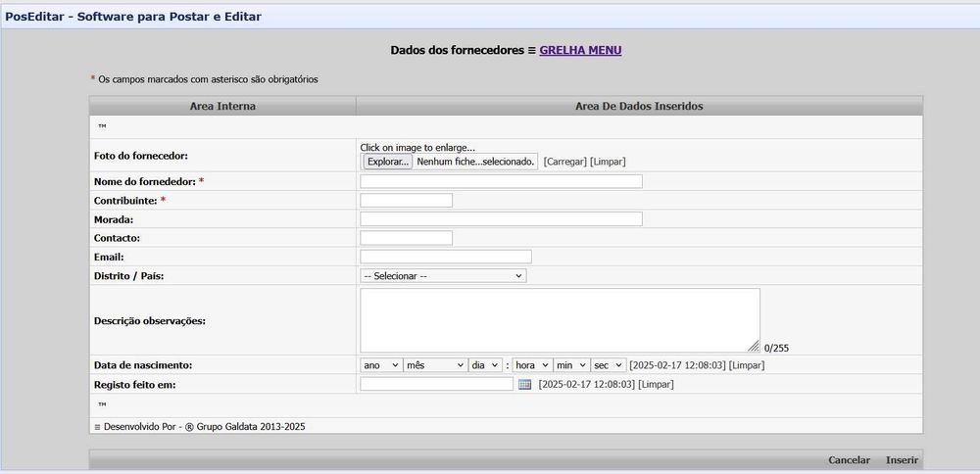Click the Descrição observações text area

[560, 320]
